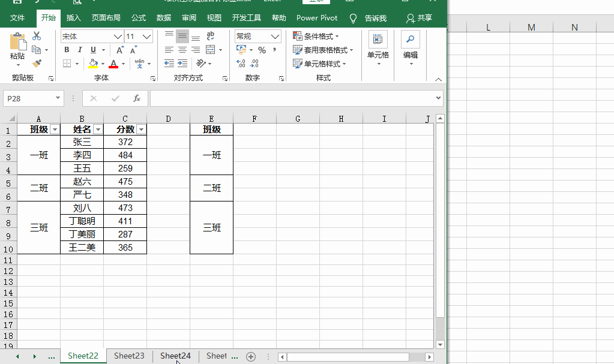Center cell text horizontally

tap(182, 50)
